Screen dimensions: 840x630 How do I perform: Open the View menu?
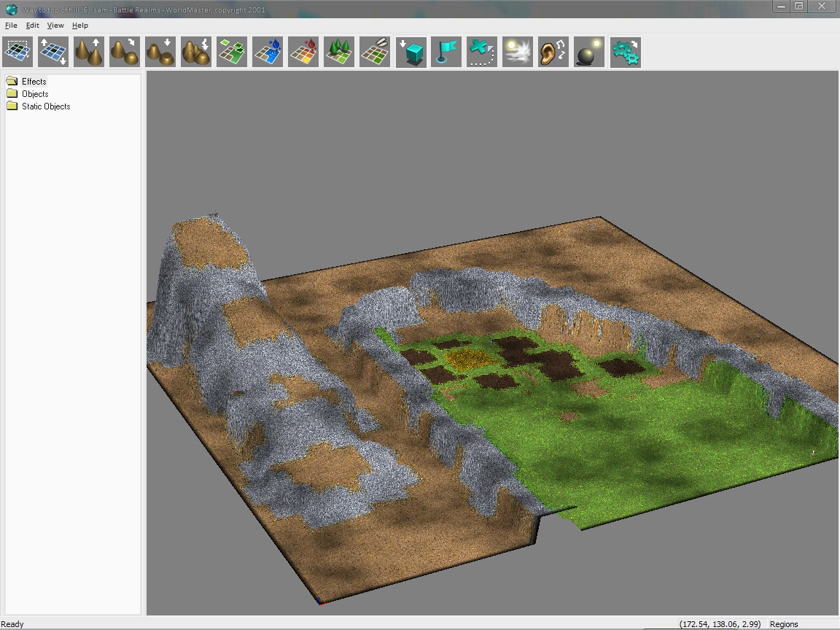tap(55, 26)
